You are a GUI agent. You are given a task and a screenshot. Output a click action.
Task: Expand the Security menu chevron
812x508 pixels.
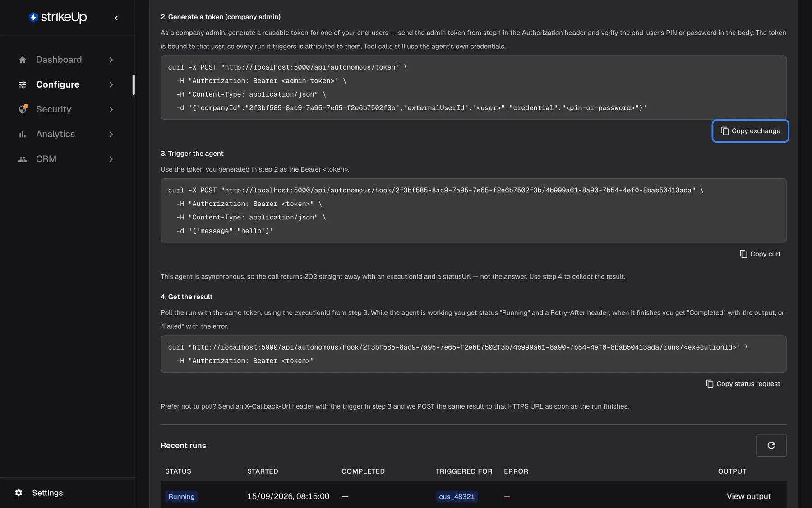tap(111, 109)
